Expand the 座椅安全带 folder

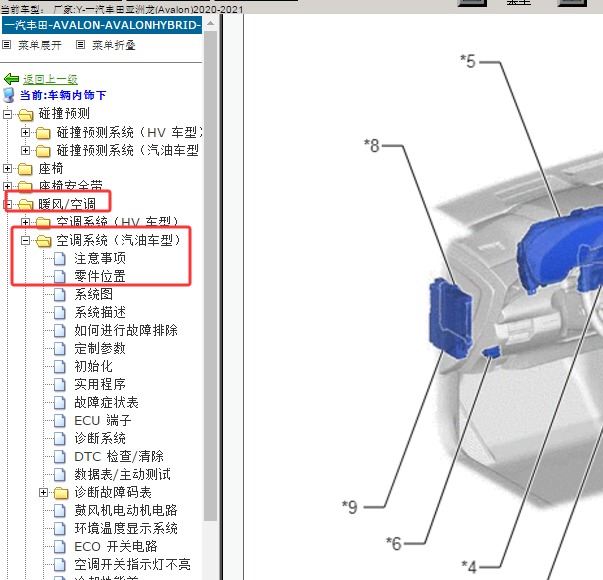click(7, 187)
